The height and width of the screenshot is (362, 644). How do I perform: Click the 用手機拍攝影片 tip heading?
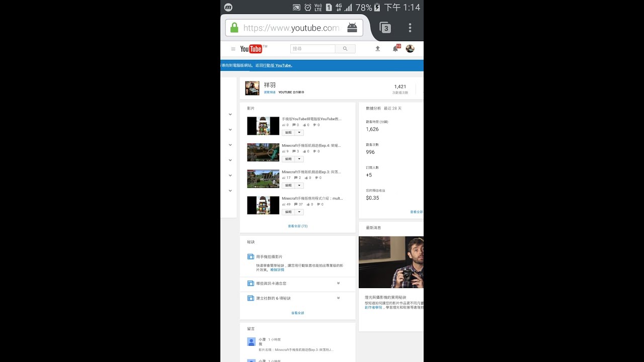click(x=269, y=256)
